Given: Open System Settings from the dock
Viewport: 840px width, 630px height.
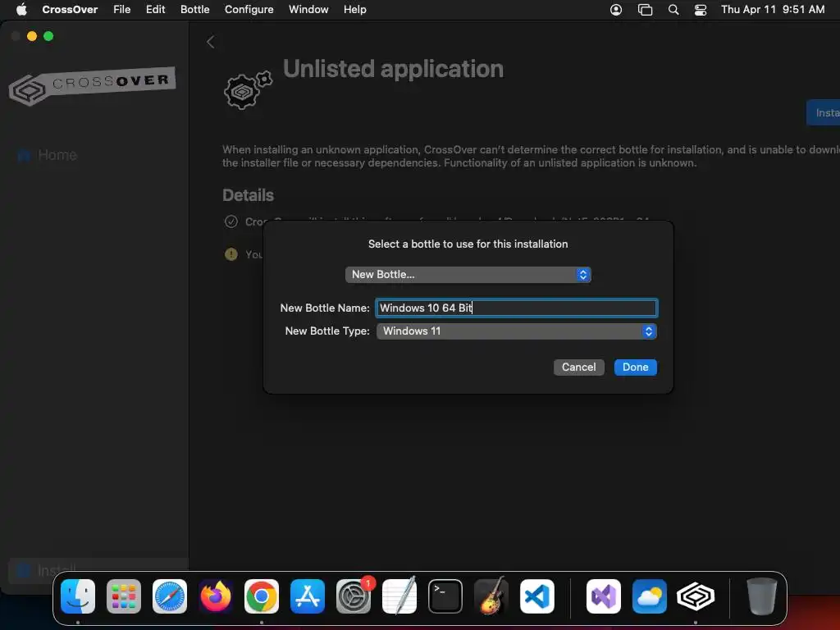Looking at the screenshot, I should 354,596.
